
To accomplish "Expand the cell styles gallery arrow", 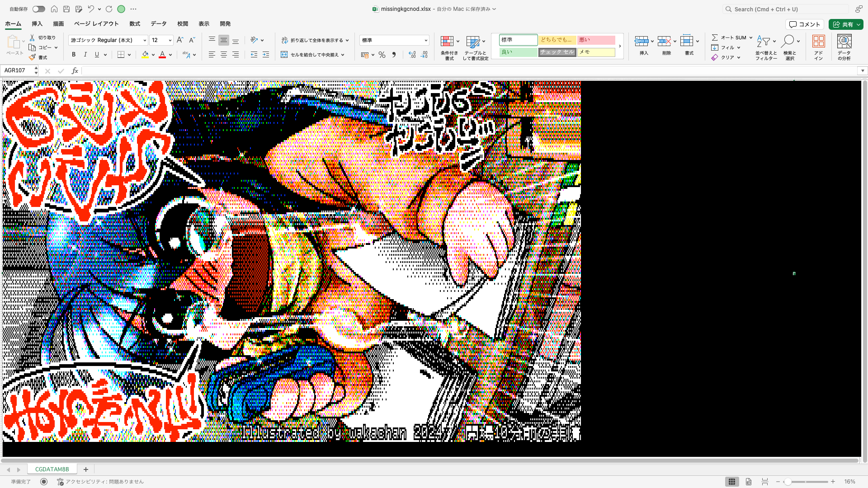I will tap(620, 46).
